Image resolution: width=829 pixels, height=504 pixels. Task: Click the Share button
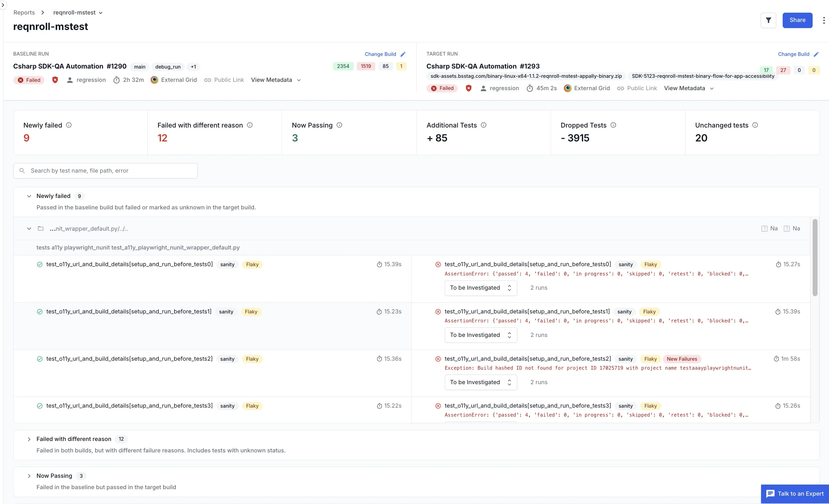pos(797,20)
